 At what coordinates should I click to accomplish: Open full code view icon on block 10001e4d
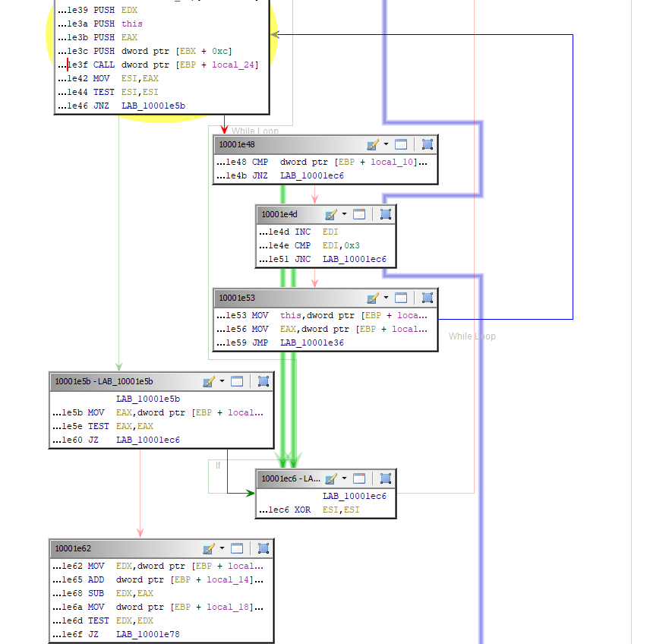359,214
